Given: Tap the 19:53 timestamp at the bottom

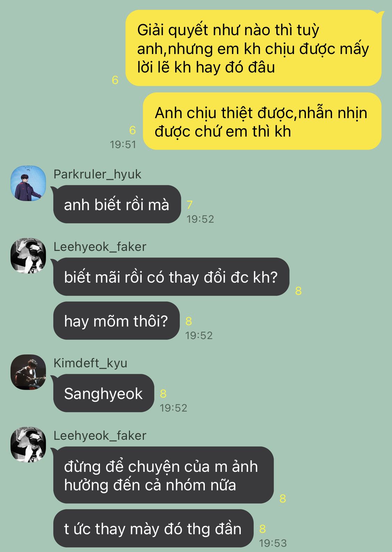Looking at the screenshot, I should click(x=273, y=543).
